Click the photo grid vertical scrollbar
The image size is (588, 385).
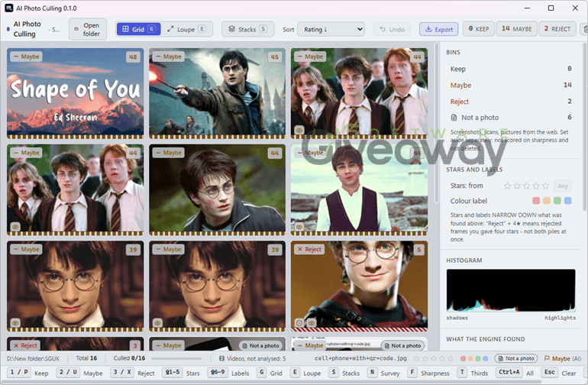(x=436, y=123)
